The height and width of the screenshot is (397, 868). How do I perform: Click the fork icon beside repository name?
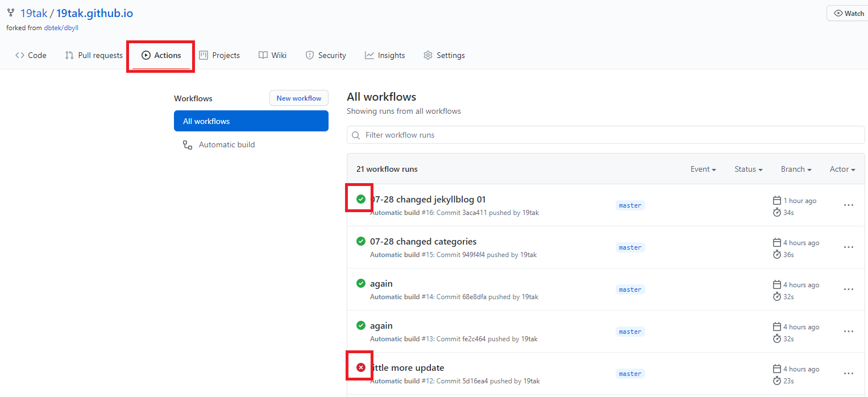(x=11, y=13)
